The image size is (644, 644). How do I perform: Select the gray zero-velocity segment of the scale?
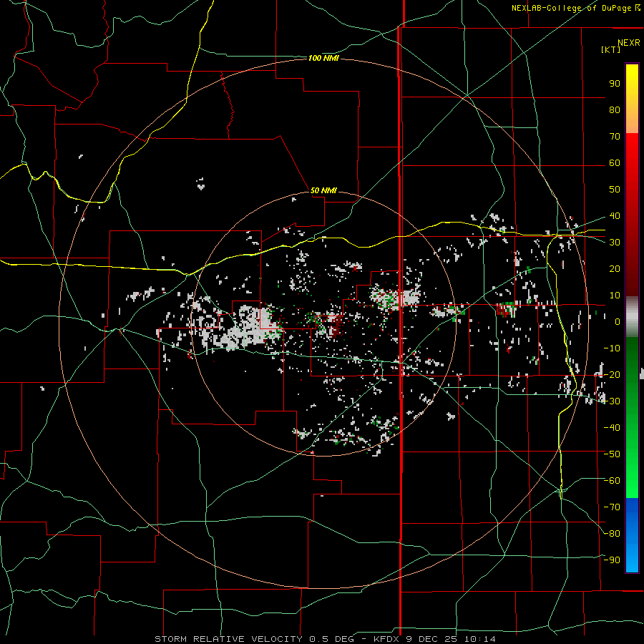coord(632,317)
